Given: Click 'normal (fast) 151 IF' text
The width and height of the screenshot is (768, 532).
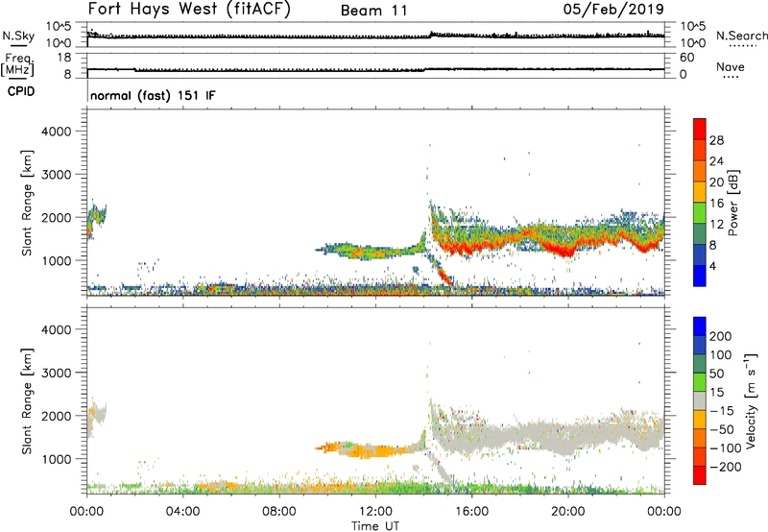Looking at the screenshot, I should [x=153, y=95].
